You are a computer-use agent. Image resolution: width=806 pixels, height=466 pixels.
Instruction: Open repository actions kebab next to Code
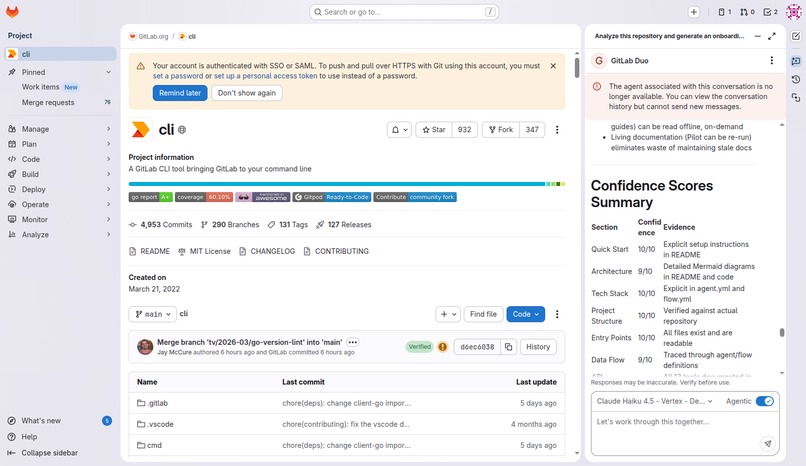tap(557, 314)
